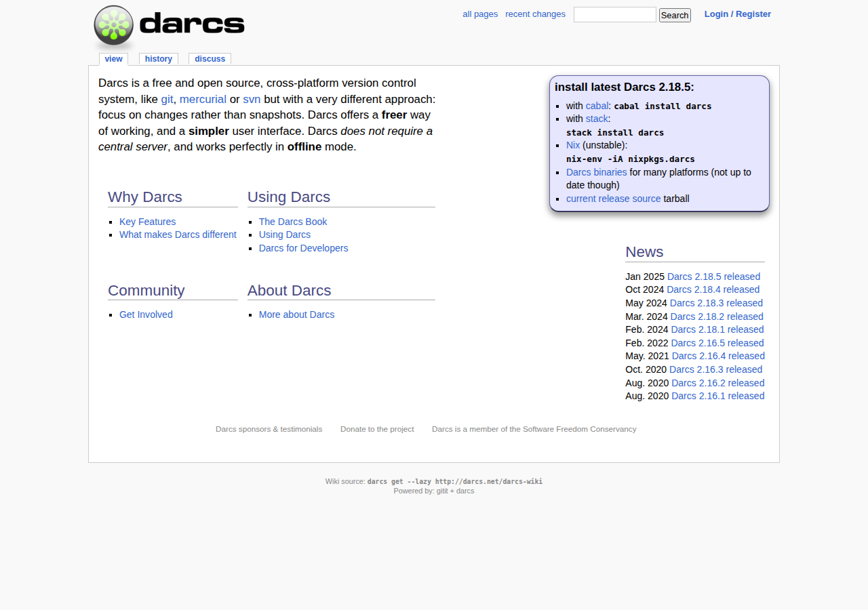
Task: Open The Darcs Book
Action: coord(293,222)
